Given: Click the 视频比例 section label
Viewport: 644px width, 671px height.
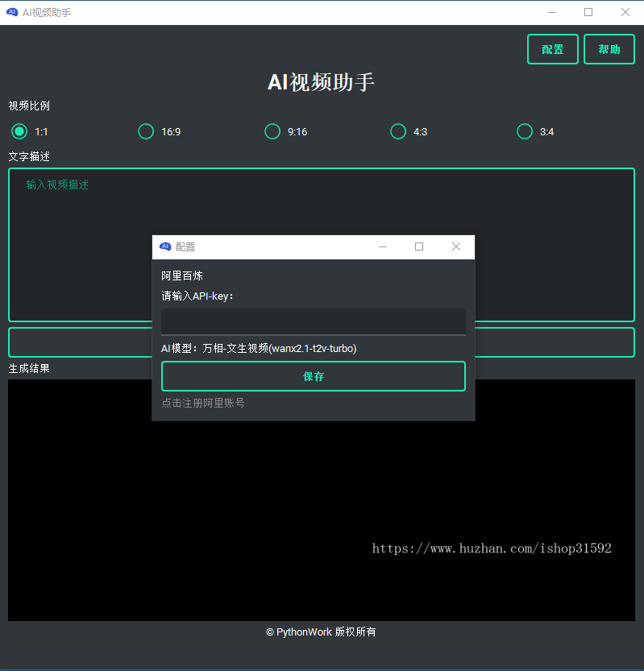Looking at the screenshot, I should pos(29,106).
